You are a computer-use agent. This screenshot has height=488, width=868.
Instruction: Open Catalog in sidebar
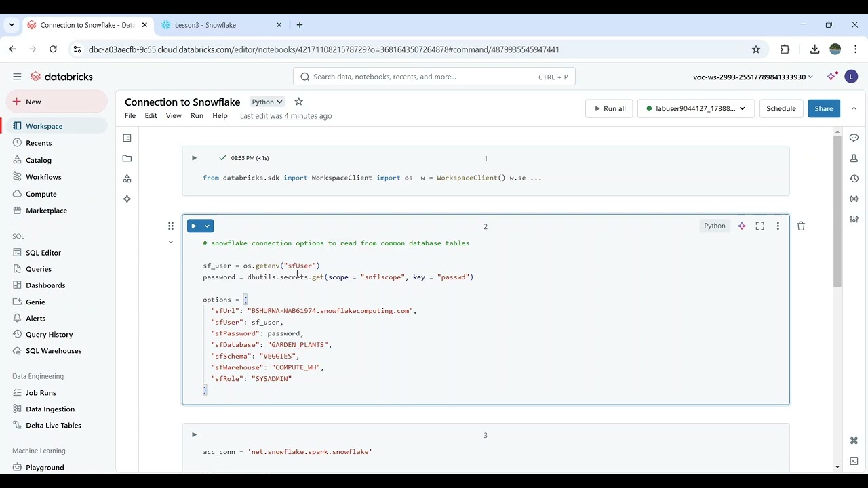tap(57, 160)
